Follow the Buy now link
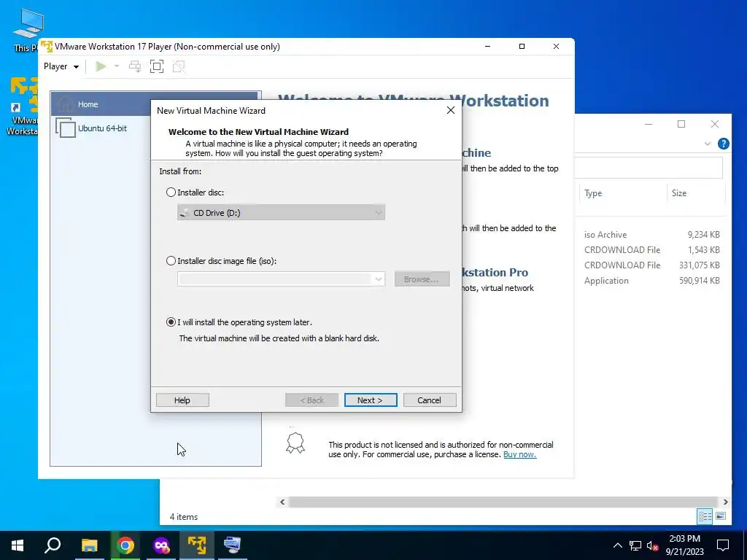Screen dimensions: 747x560 tap(519, 454)
